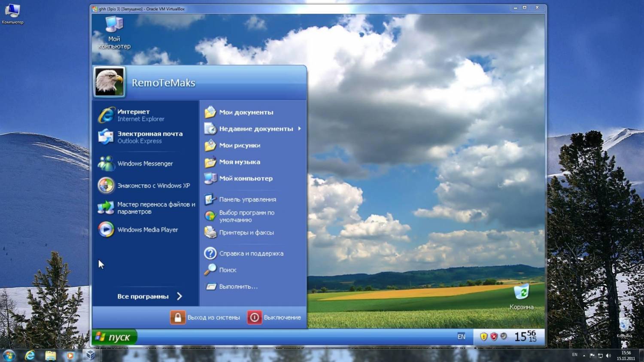Click the eagle user account picture
Viewport: 644px width, 362px height.
point(109,82)
